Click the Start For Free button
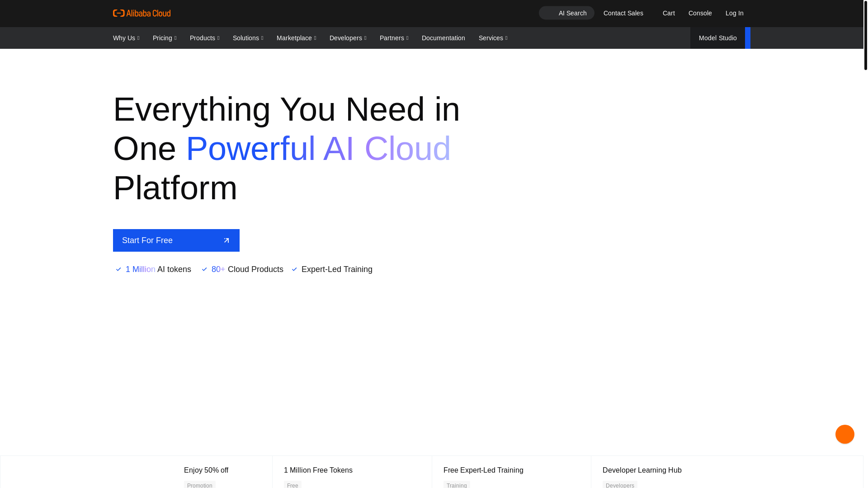This screenshot has width=868, height=488. (176, 240)
